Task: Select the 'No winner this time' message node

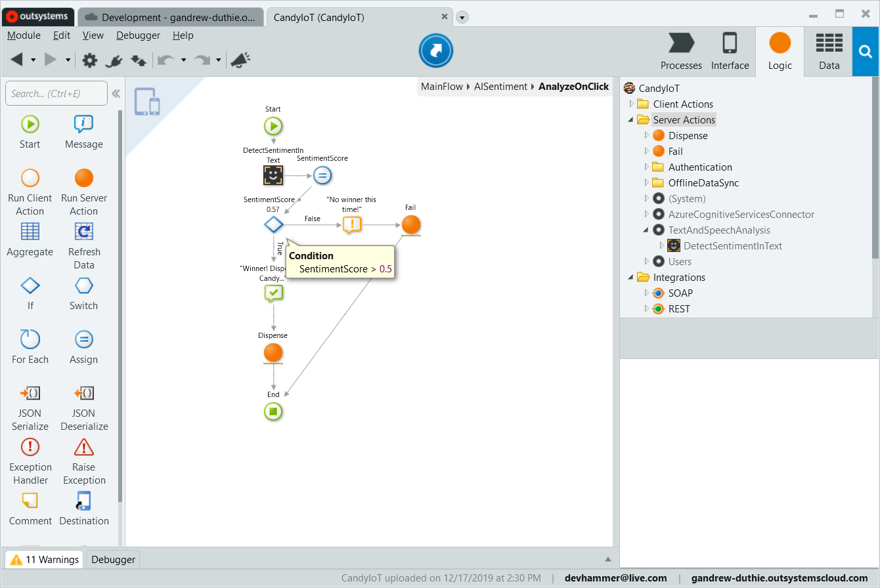Action: point(352,225)
